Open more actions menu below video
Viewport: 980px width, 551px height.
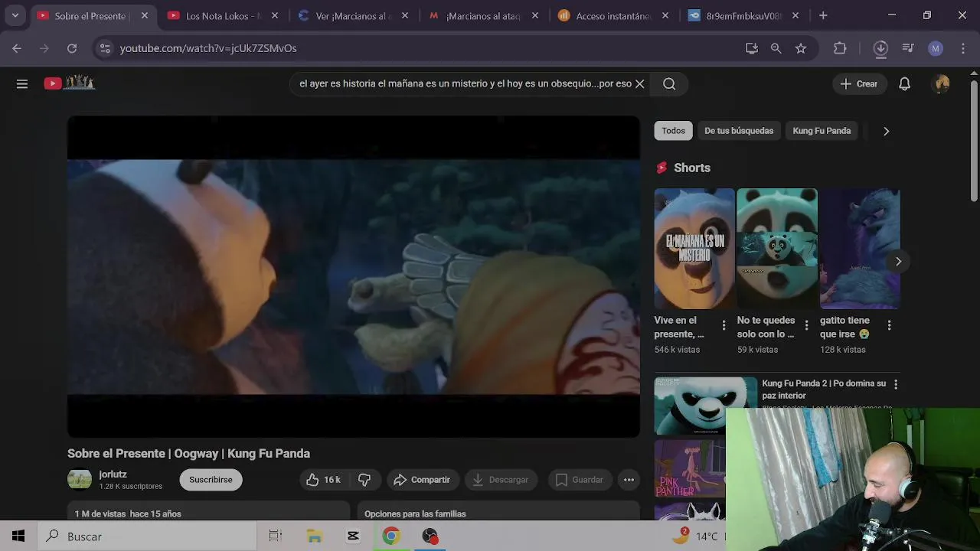[629, 480]
